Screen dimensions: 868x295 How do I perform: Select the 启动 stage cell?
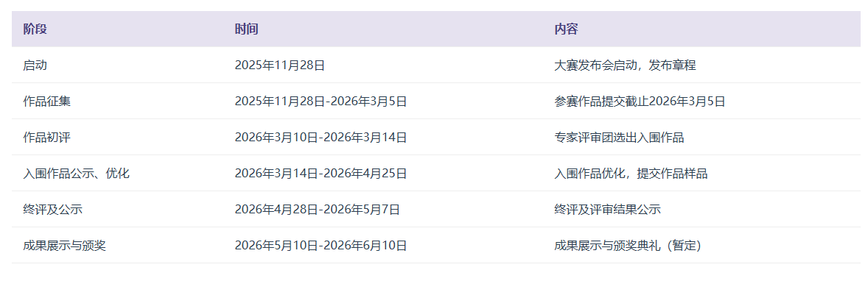click(x=35, y=65)
